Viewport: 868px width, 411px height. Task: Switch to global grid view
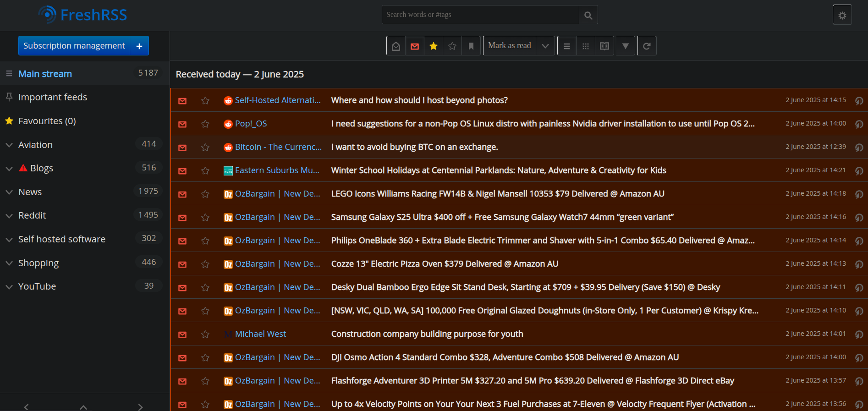(586, 46)
